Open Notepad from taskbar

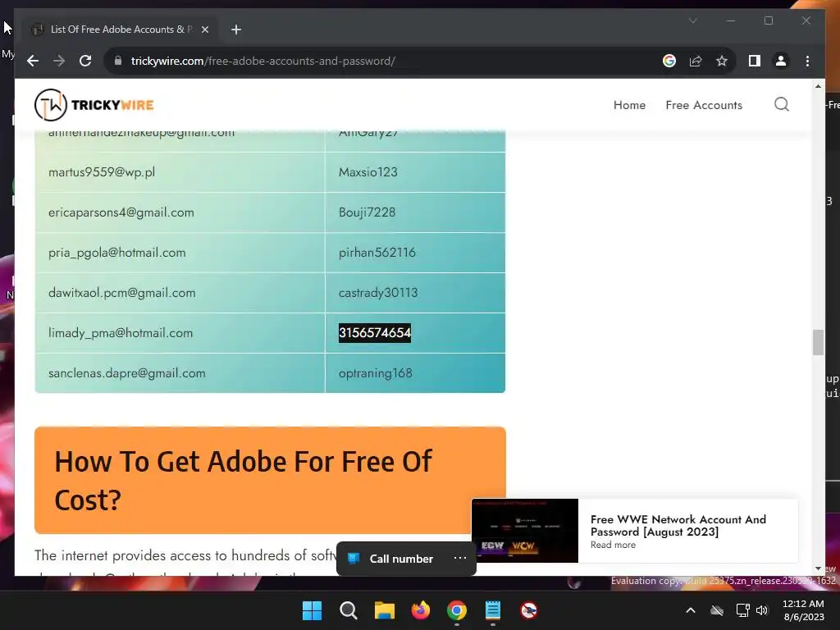click(492, 610)
